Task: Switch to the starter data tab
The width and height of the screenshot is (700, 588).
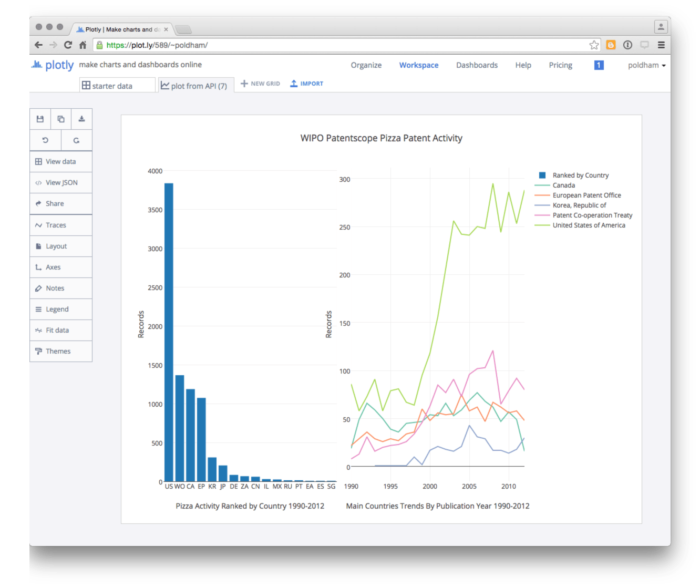Action: (117, 85)
